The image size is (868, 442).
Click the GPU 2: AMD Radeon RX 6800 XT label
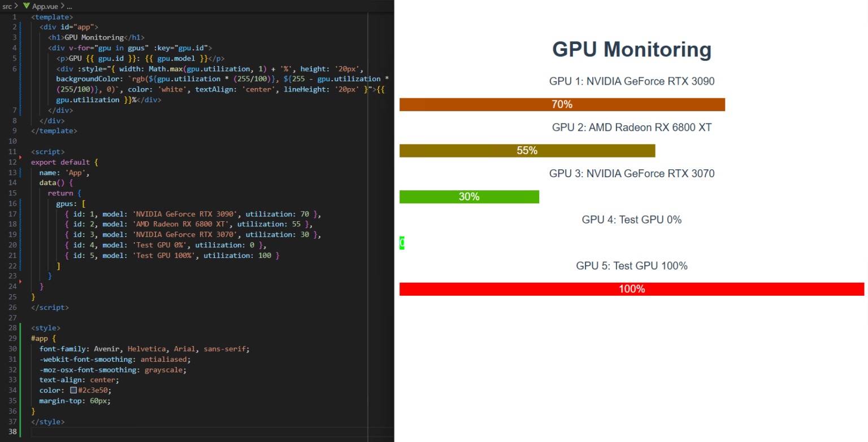click(x=631, y=128)
